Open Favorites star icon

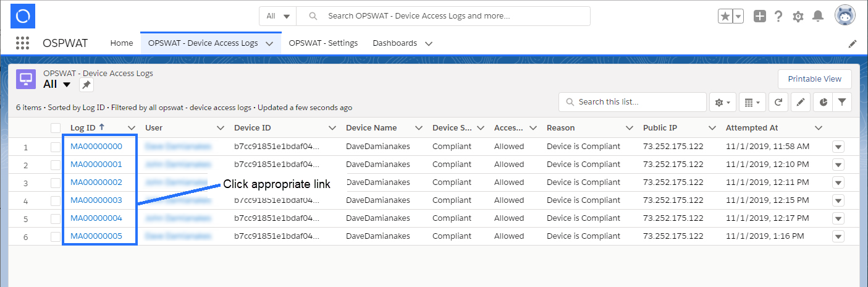725,16
